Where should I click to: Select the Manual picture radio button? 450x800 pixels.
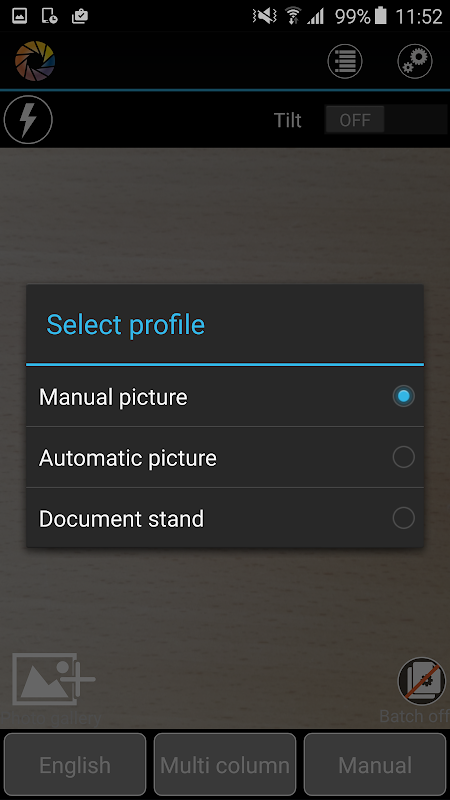click(404, 396)
